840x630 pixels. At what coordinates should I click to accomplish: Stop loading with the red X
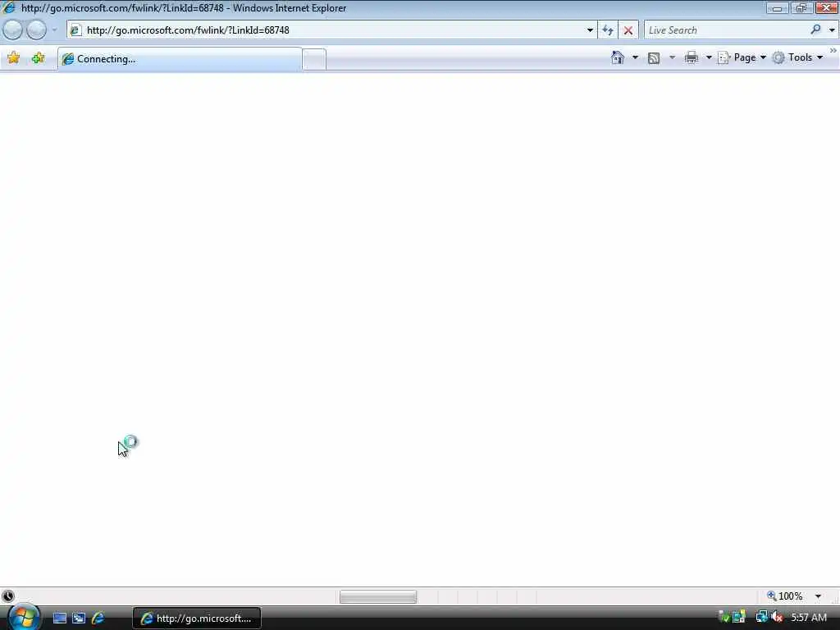click(628, 30)
